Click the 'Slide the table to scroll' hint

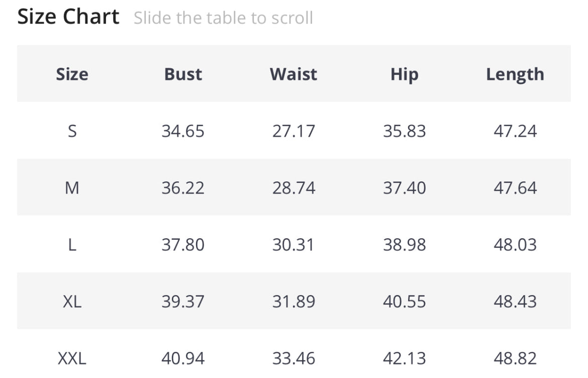click(223, 18)
